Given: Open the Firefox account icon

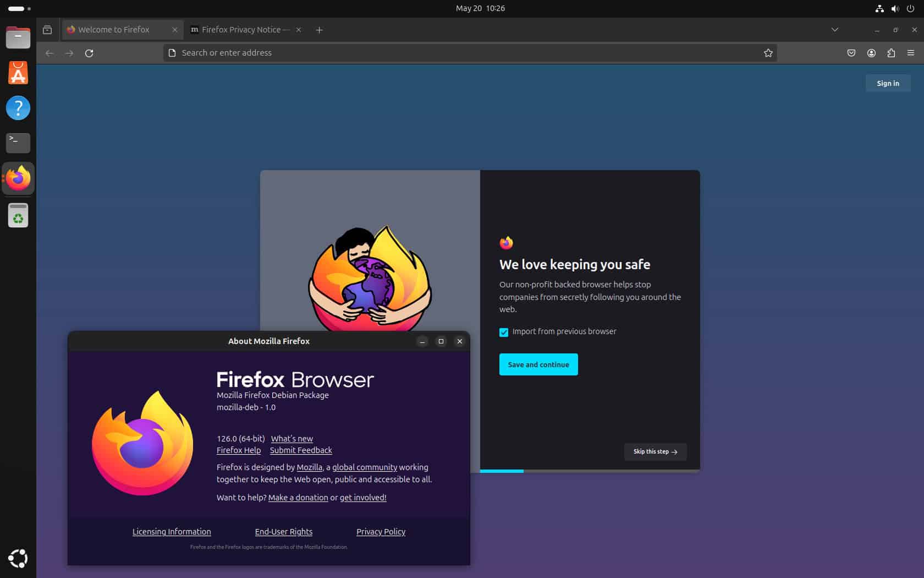Looking at the screenshot, I should (x=871, y=53).
